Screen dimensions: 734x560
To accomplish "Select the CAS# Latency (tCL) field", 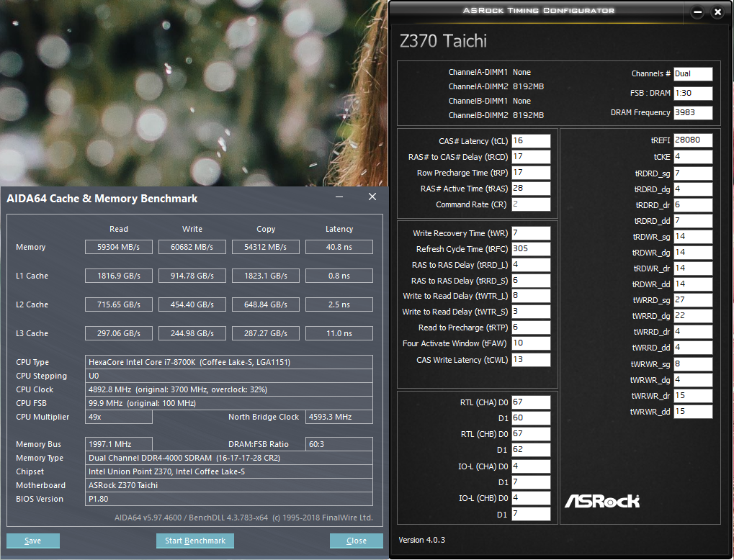I will [x=531, y=141].
